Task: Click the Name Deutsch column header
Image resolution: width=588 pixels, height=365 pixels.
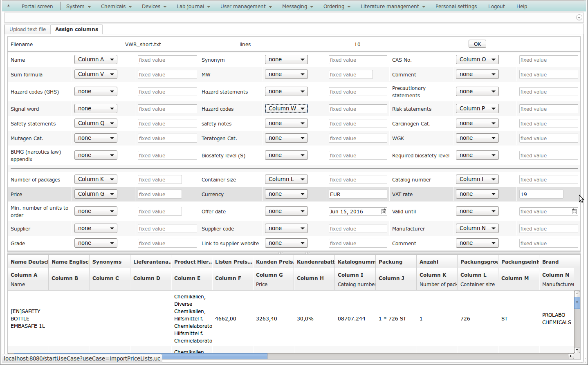Action: point(28,262)
